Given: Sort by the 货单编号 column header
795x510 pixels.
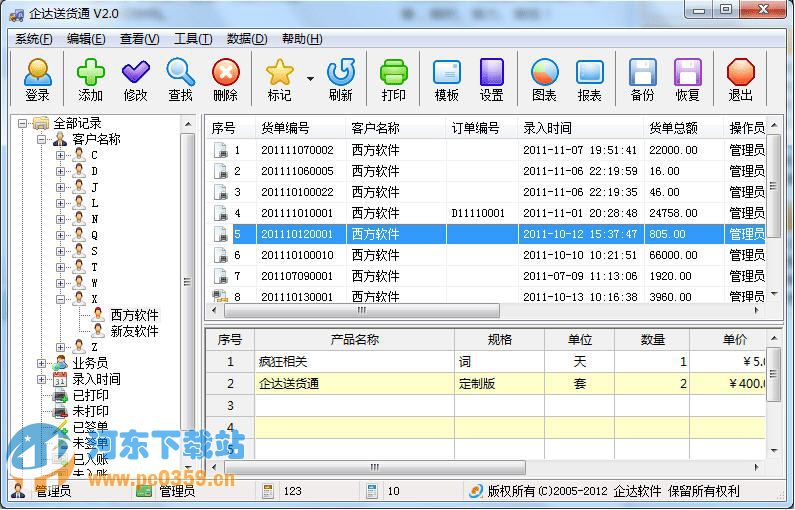Looking at the screenshot, I should [x=301, y=128].
